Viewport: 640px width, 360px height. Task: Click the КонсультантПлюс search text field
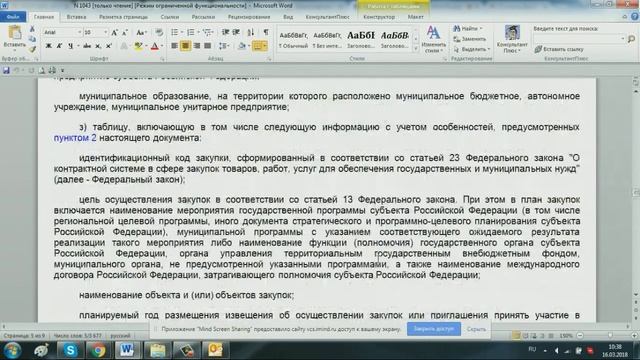pos(579,39)
